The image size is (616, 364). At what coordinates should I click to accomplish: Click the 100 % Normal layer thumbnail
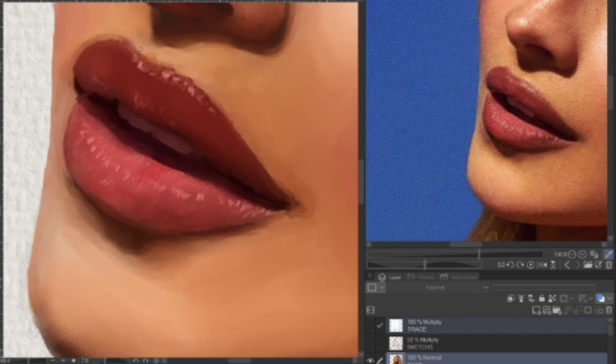(x=396, y=359)
